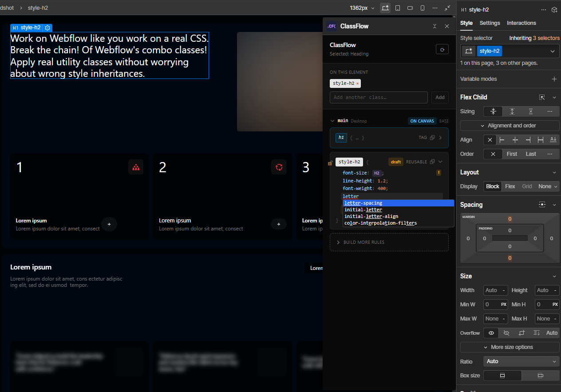The height and width of the screenshot is (392, 561).
Task: Open more breakpoints ellipsis in top bar
Action: pos(435,8)
